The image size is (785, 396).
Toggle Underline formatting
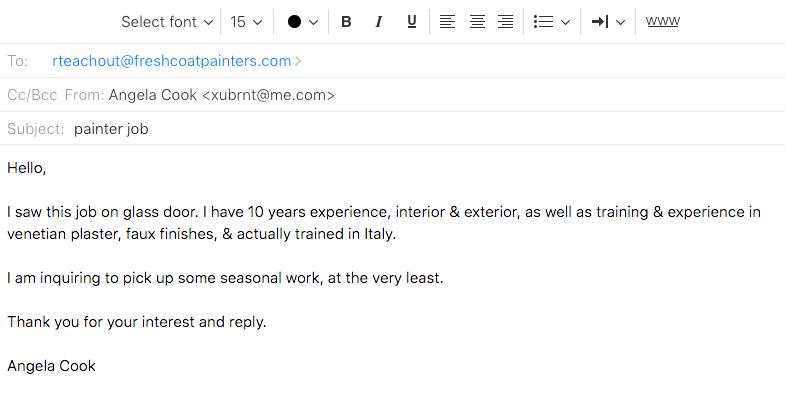(412, 22)
